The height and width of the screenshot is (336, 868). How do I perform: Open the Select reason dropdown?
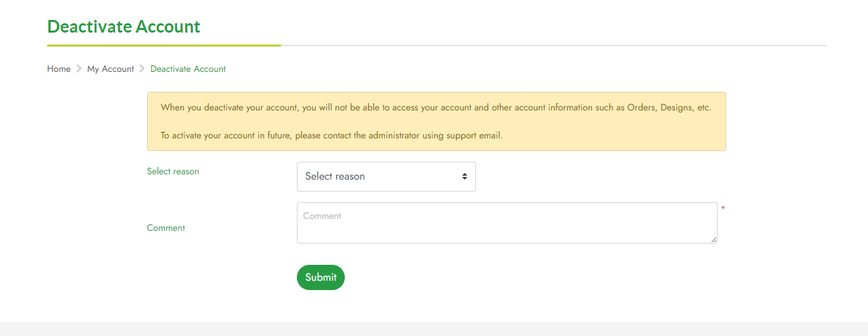[x=386, y=177]
